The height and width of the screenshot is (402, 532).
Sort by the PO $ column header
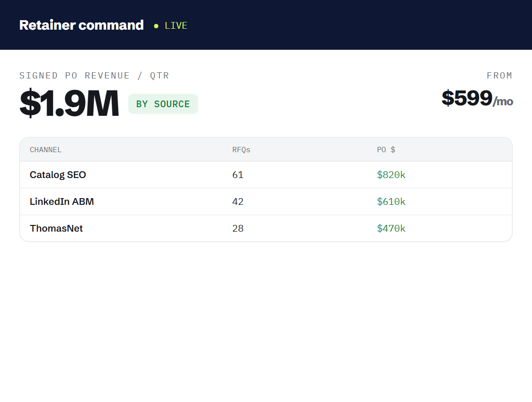pos(386,150)
